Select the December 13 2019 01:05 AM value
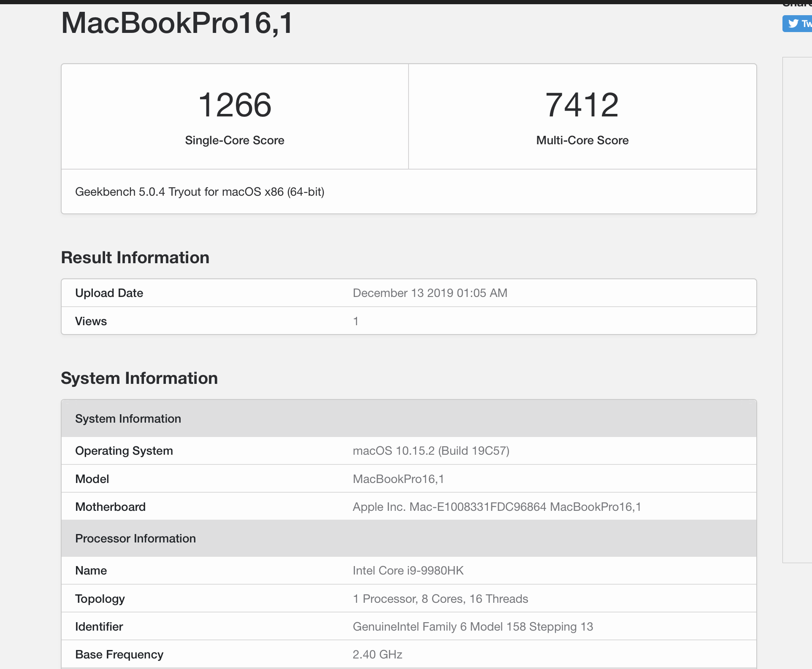Screen dimensions: 812x669 pos(430,293)
